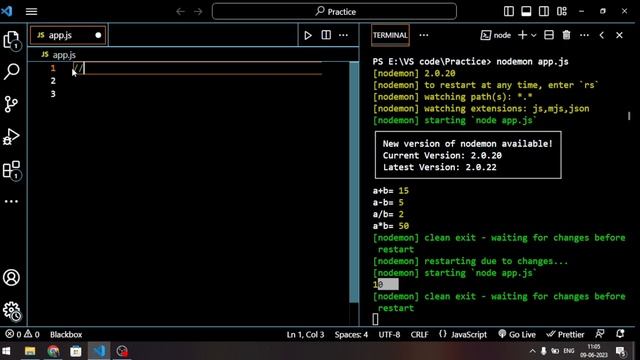Click 'a+b= 15' output in terminal
640x360 pixels.
pyautogui.click(x=391, y=191)
